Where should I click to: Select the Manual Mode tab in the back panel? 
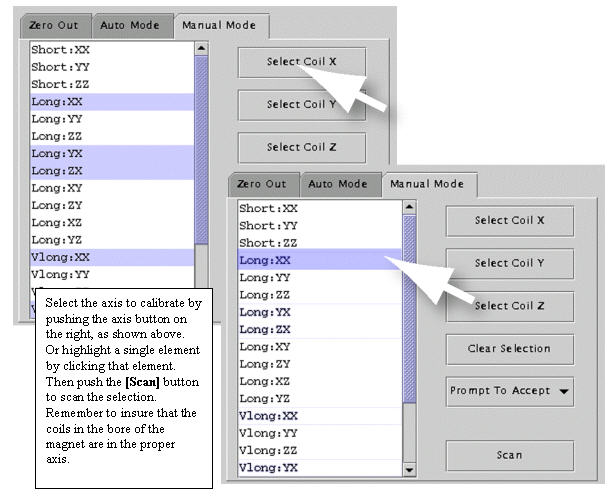[x=220, y=25]
